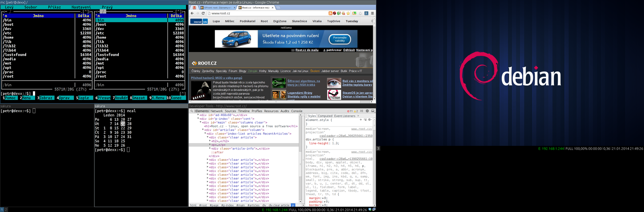The image size is (644, 212).
Task: Click the line-height value 1.3 in Styles
Action: pyautogui.click(x=335, y=143)
